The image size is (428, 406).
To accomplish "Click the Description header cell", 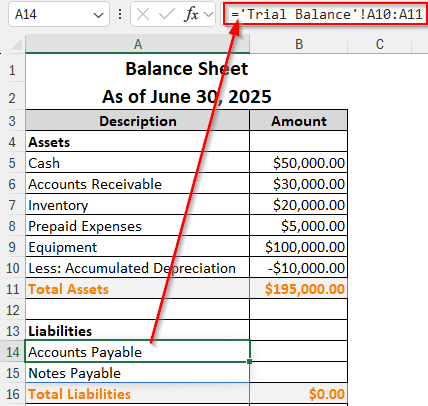I will coord(138,121).
